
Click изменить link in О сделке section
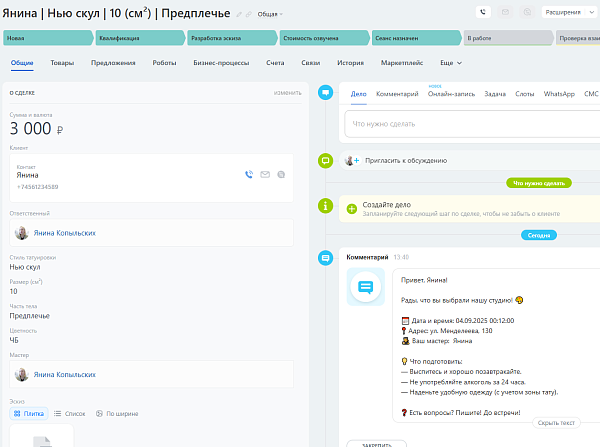coord(287,93)
